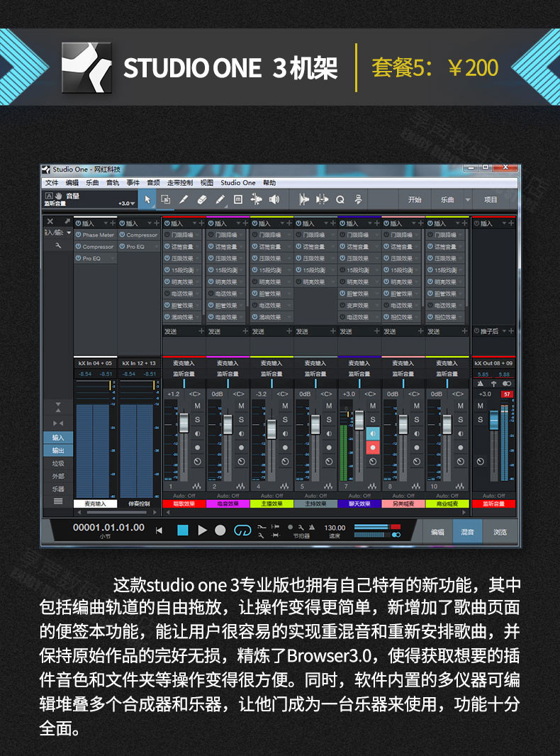Mute channel 1 唱歌效果

coord(197,406)
